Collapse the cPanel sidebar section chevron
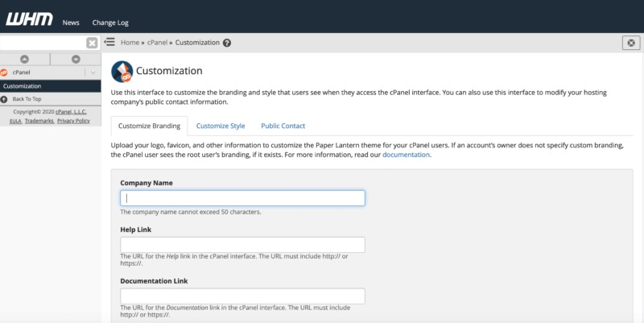 (93, 72)
